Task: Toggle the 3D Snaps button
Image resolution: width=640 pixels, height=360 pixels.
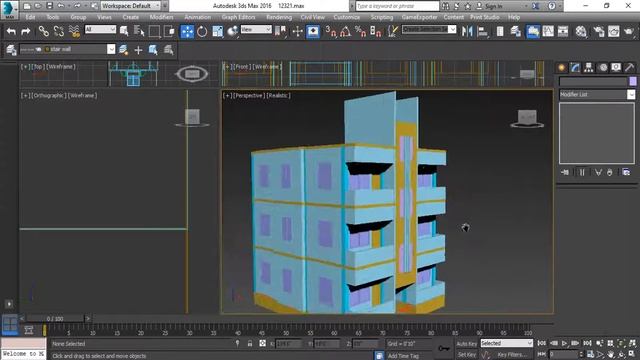Action: pyautogui.click(x=331, y=31)
